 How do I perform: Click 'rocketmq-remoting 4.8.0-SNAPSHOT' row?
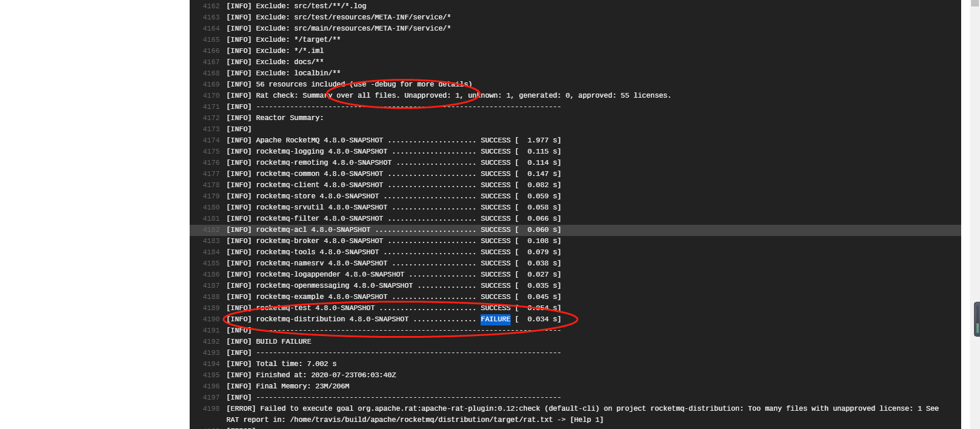point(393,162)
